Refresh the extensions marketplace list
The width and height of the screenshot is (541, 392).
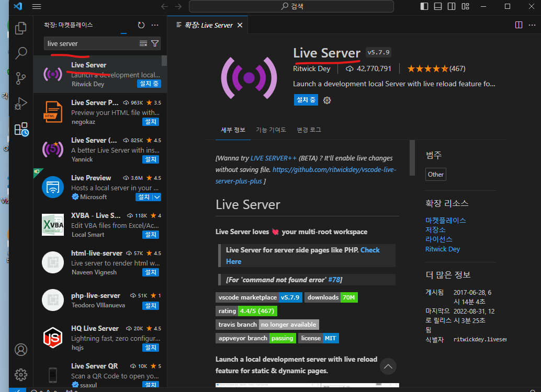click(141, 25)
